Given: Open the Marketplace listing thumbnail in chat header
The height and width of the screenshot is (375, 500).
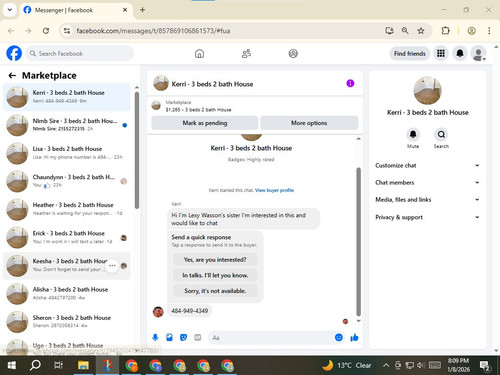Looking at the screenshot, I should (156, 105).
